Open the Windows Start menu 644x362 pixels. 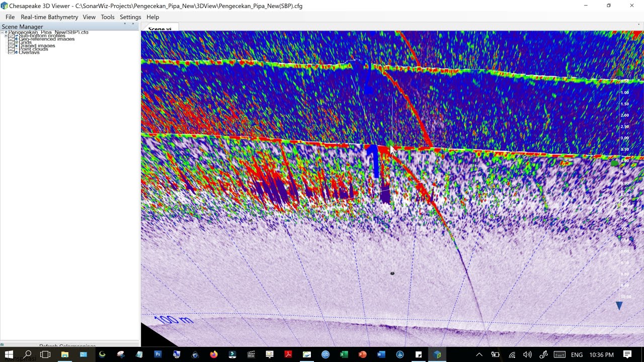pos(9,354)
